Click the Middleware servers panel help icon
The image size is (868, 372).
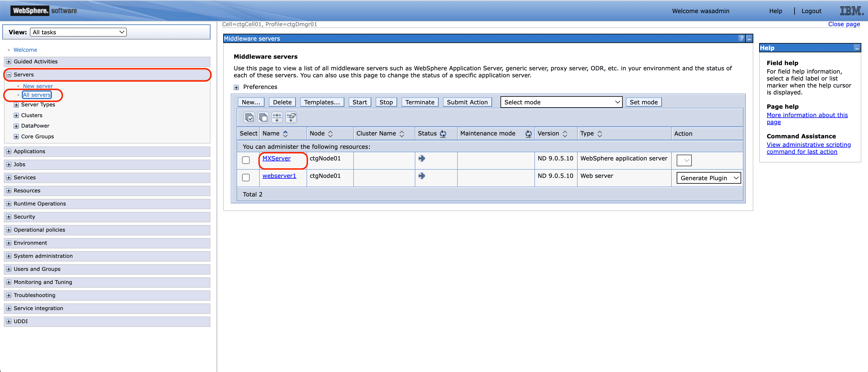(x=741, y=38)
